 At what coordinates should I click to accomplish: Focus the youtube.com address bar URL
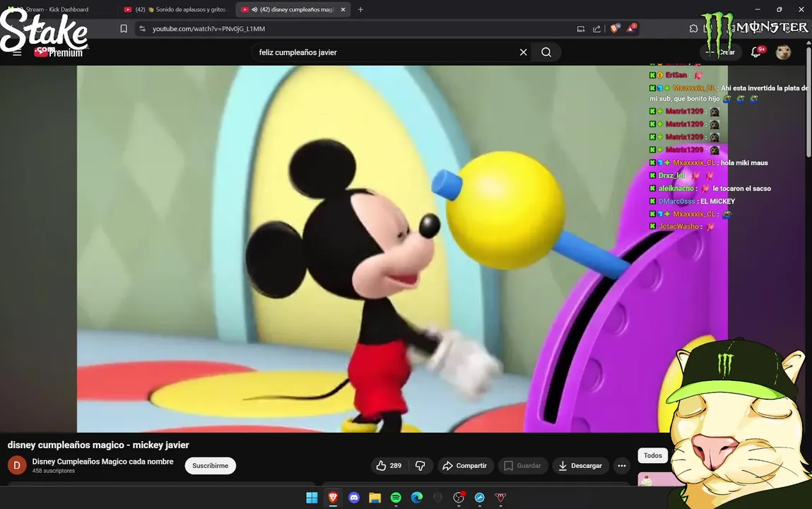coord(208,28)
